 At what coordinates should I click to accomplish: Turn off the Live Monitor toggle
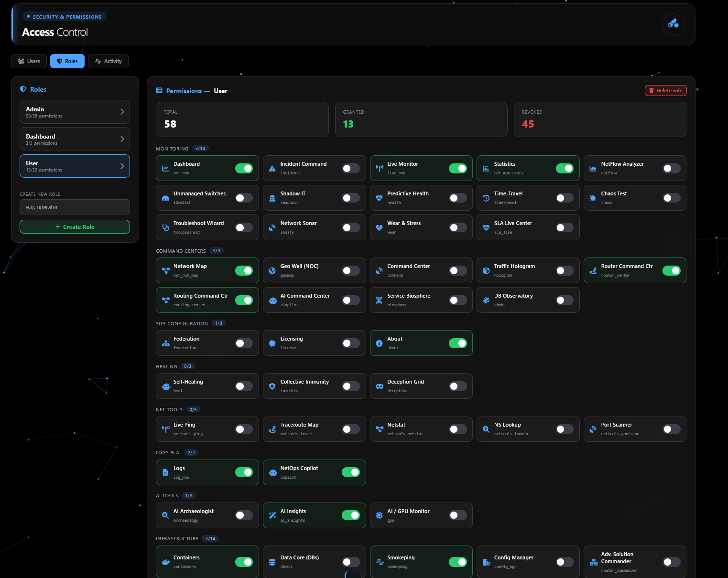tap(458, 169)
